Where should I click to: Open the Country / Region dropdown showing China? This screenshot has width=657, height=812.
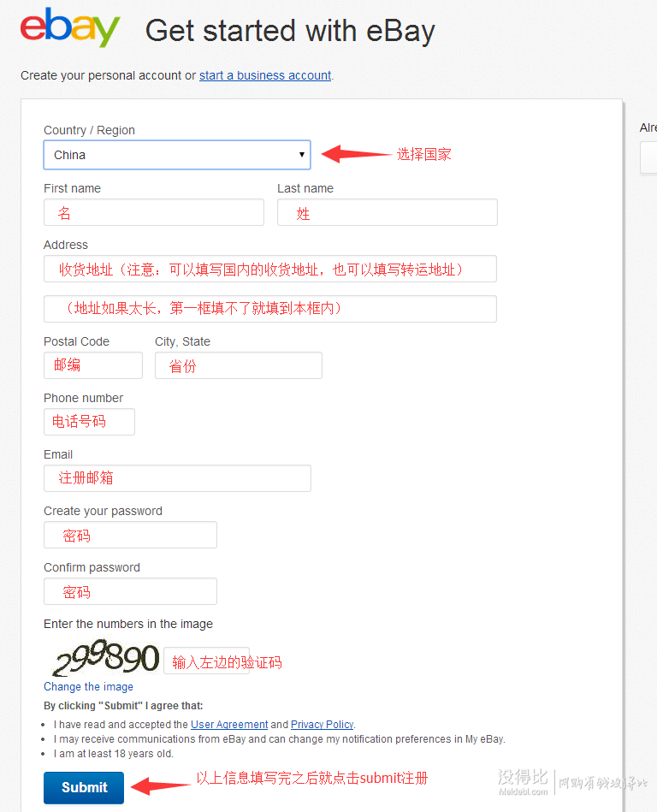click(x=177, y=155)
